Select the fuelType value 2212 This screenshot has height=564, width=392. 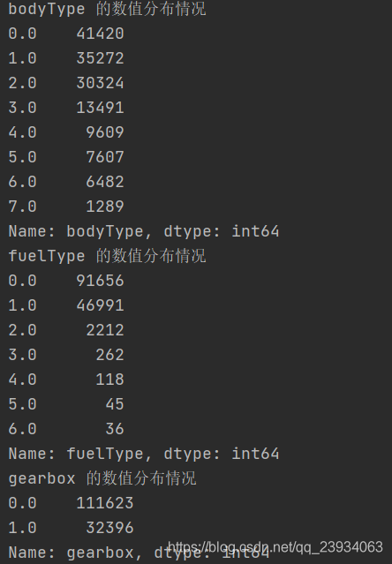(x=105, y=330)
